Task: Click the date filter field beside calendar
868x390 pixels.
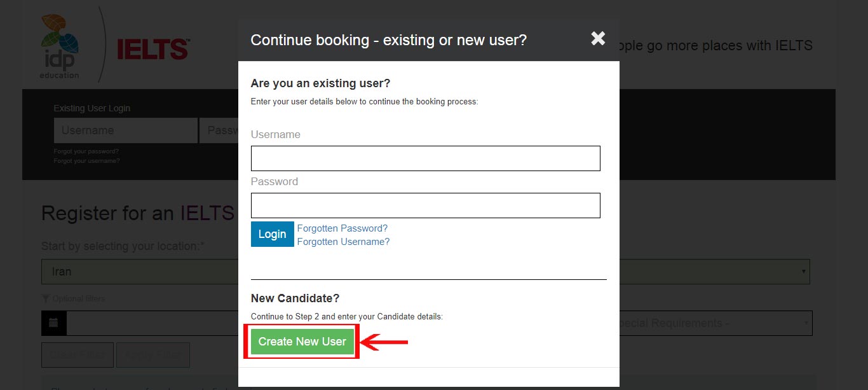Action: 151,323
